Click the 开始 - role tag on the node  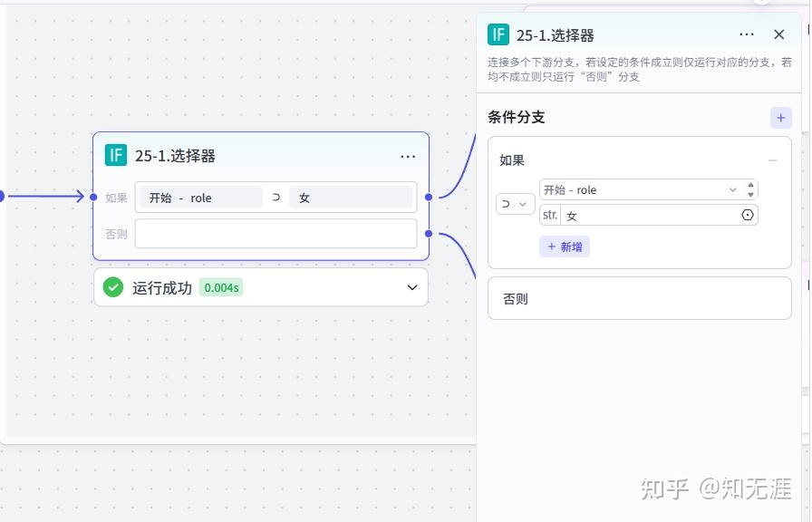(x=201, y=198)
